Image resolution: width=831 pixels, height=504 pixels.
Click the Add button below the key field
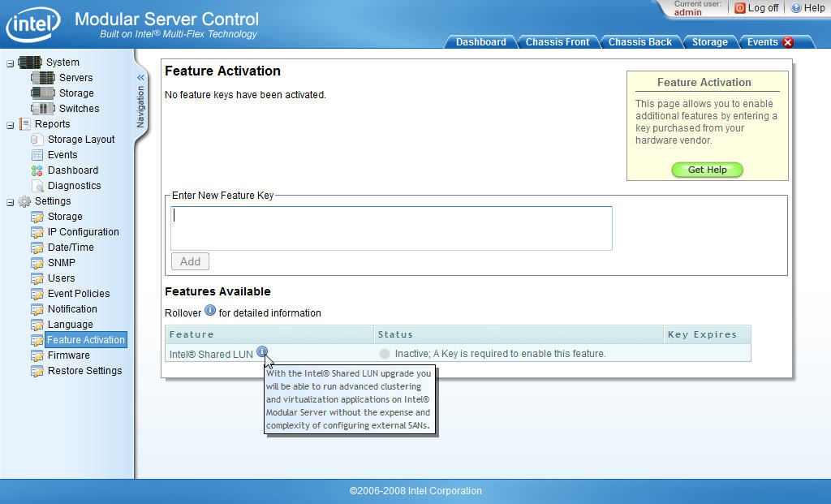(189, 261)
